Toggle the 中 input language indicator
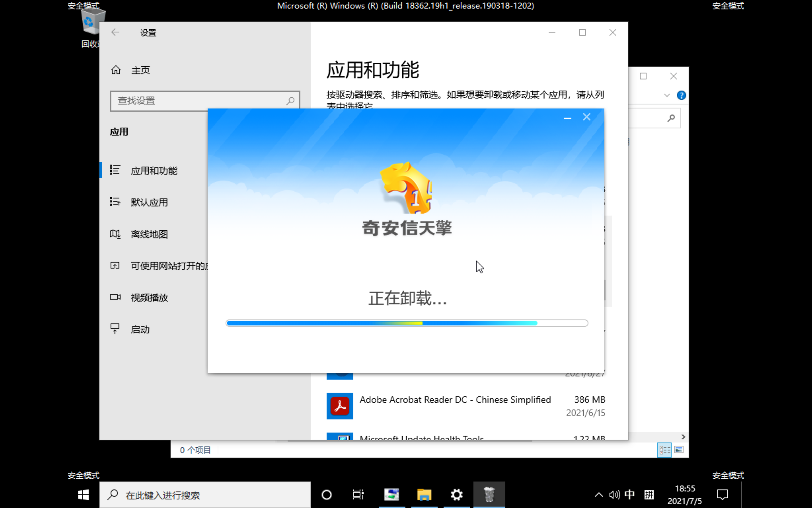The width and height of the screenshot is (812, 508). (630, 495)
